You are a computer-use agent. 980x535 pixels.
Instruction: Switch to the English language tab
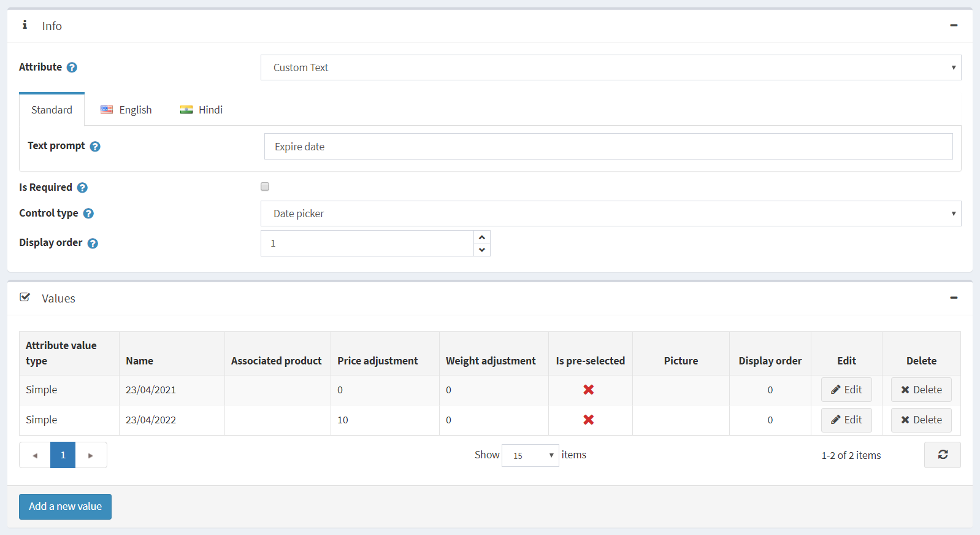(x=126, y=110)
